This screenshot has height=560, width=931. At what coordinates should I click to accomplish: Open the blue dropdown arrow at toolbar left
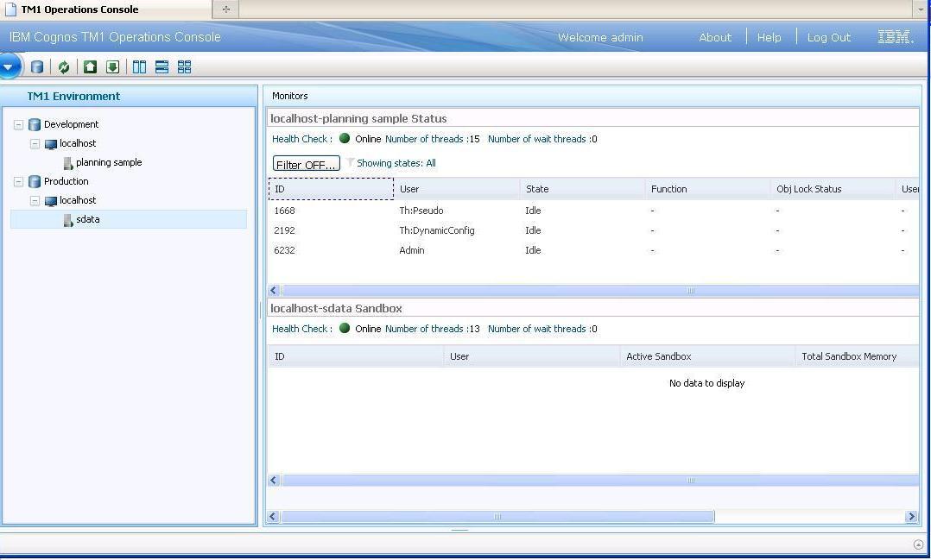pos(10,66)
